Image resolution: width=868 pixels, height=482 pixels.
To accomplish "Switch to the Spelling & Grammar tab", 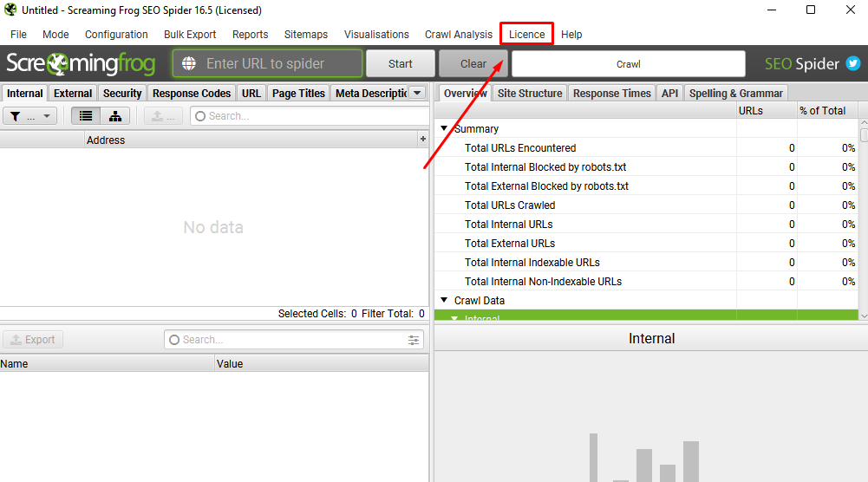I will 735,93.
